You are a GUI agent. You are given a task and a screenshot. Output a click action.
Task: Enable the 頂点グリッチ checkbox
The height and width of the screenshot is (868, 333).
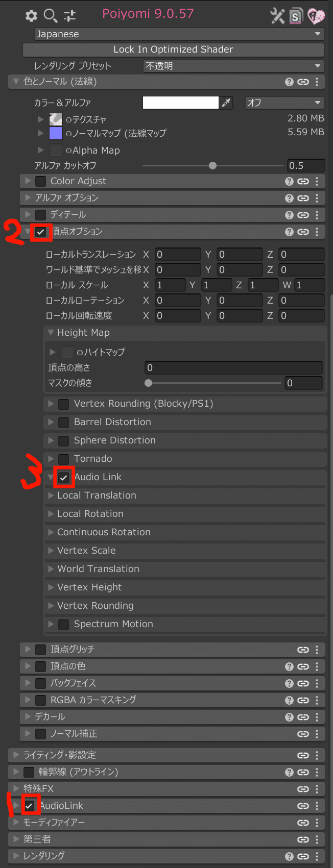[41, 650]
